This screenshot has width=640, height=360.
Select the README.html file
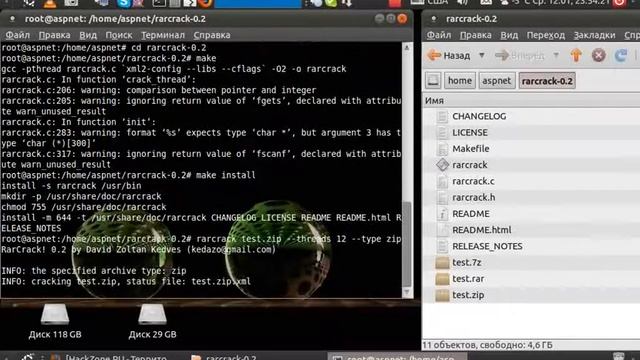click(x=482, y=230)
